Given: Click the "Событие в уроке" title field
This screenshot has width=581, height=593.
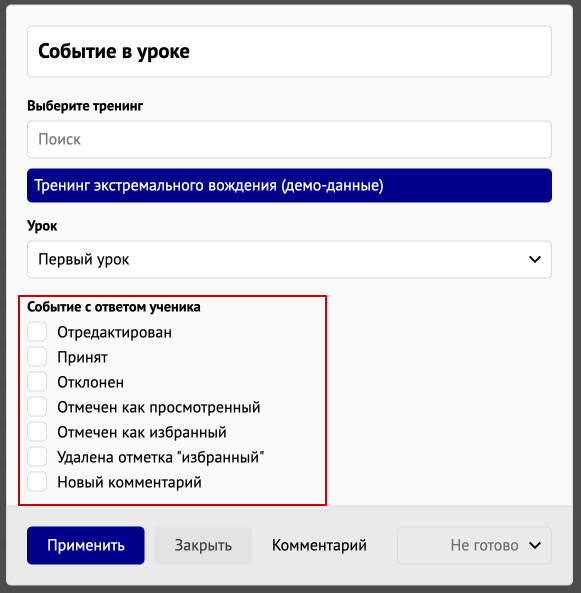Looking at the screenshot, I should [289, 51].
